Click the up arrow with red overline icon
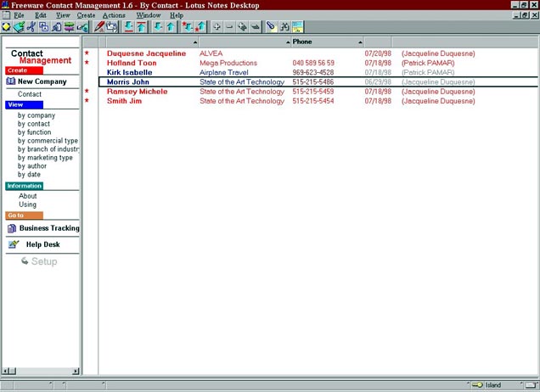Image resolution: width=540 pixels, height=392 pixels. tap(141, 27)
